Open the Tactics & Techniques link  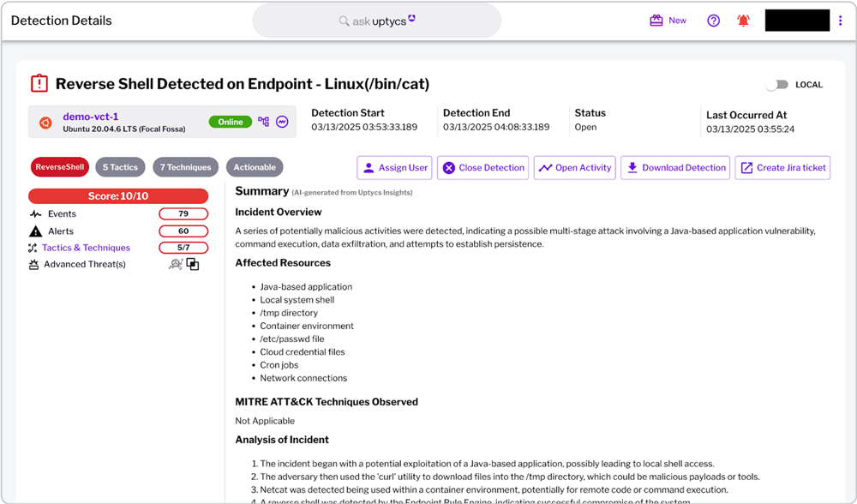click(87, 248)
